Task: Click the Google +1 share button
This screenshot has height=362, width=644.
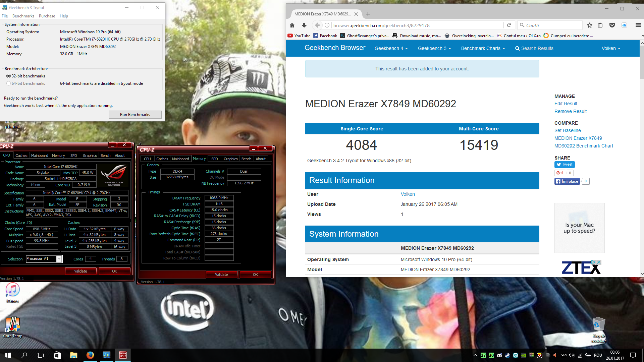Action: tap(560, 173)
